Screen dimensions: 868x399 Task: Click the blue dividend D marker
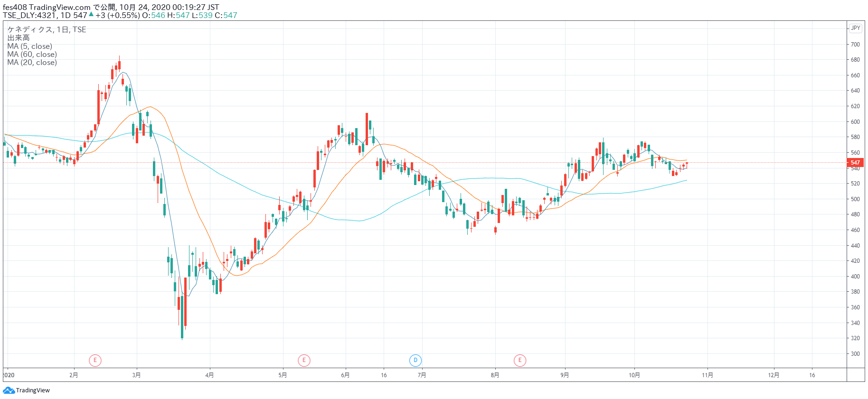pos(415,361)
